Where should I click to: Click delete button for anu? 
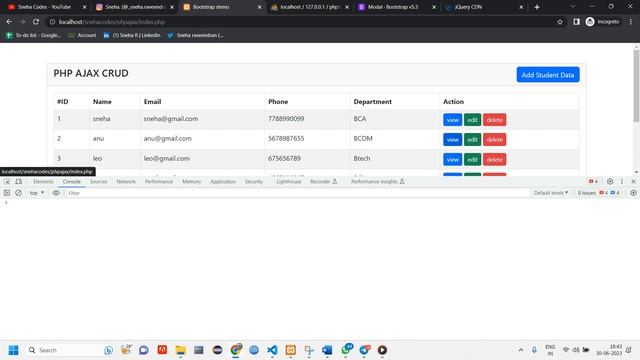(495, 140)
